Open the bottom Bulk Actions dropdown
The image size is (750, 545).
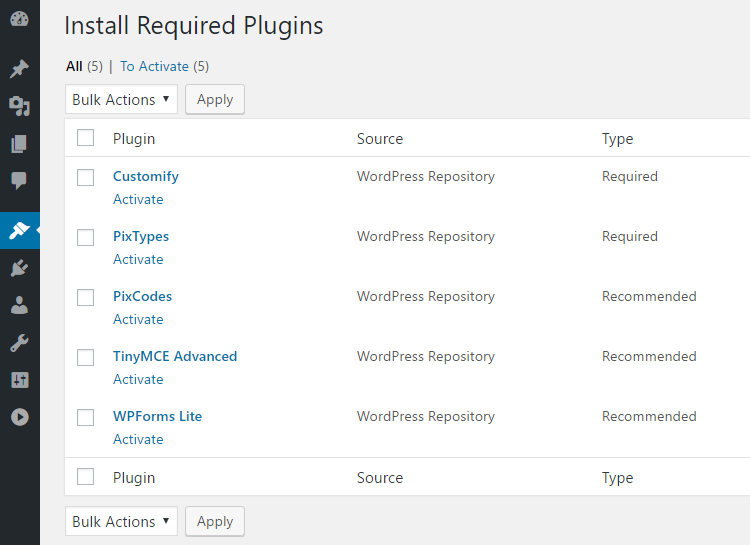click(121, 521)
